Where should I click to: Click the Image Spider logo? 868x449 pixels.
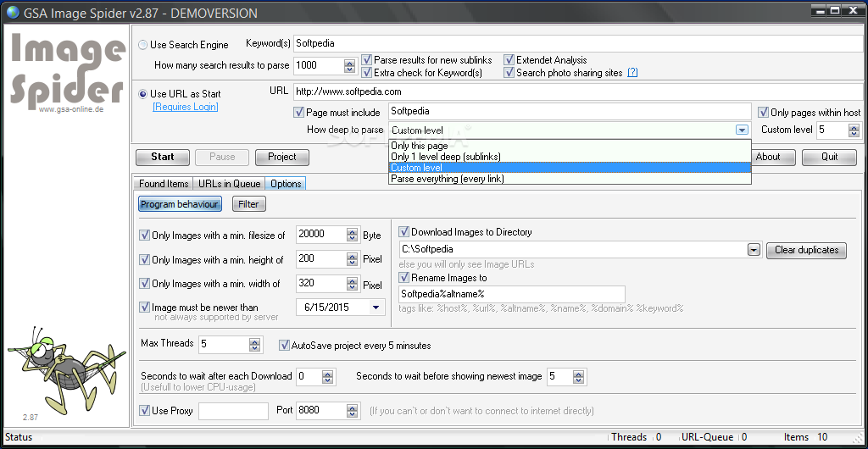pyautogui.click(x=66, y=69)
